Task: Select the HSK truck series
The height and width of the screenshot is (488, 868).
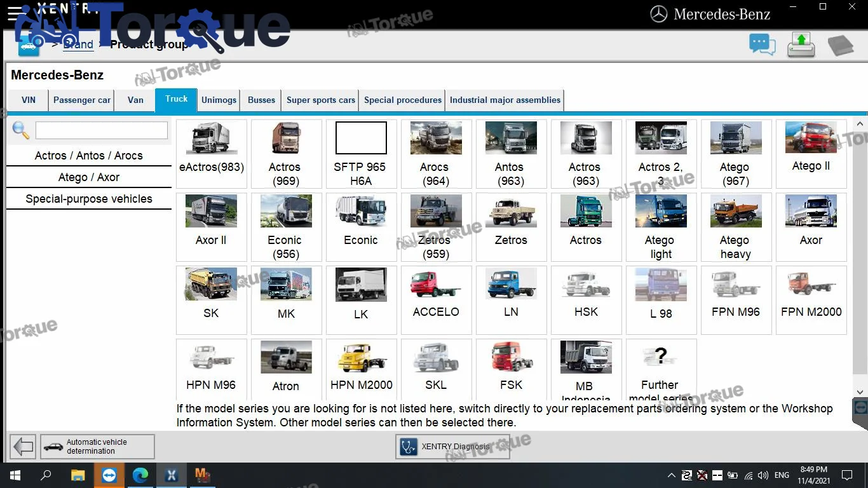Action: (587, 300)
